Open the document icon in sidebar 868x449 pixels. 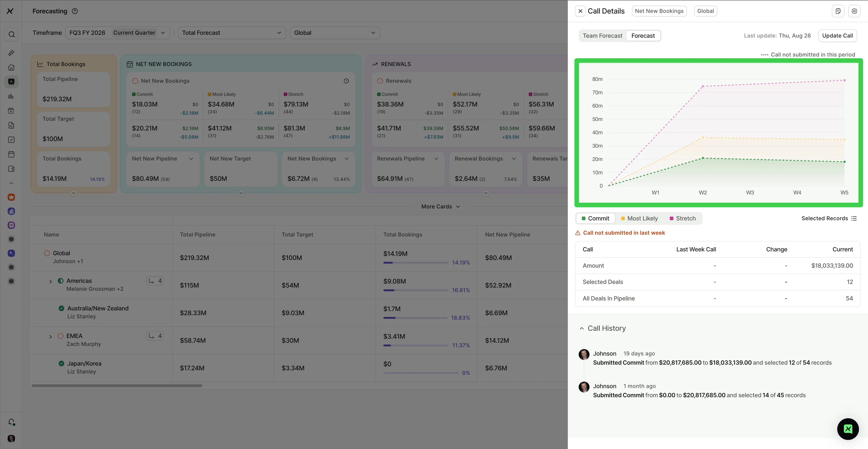[x=12, y=125]
